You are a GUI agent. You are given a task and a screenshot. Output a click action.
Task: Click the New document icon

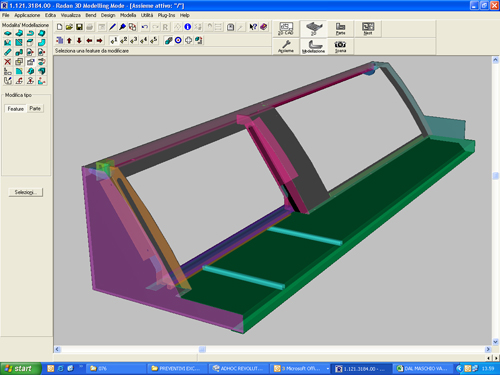point(60,27)
